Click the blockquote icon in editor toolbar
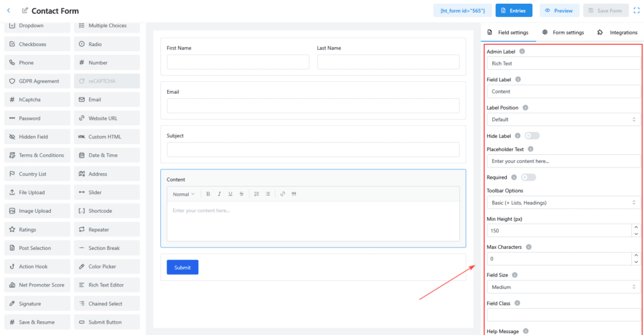644x335 pixels. [294, 194]
